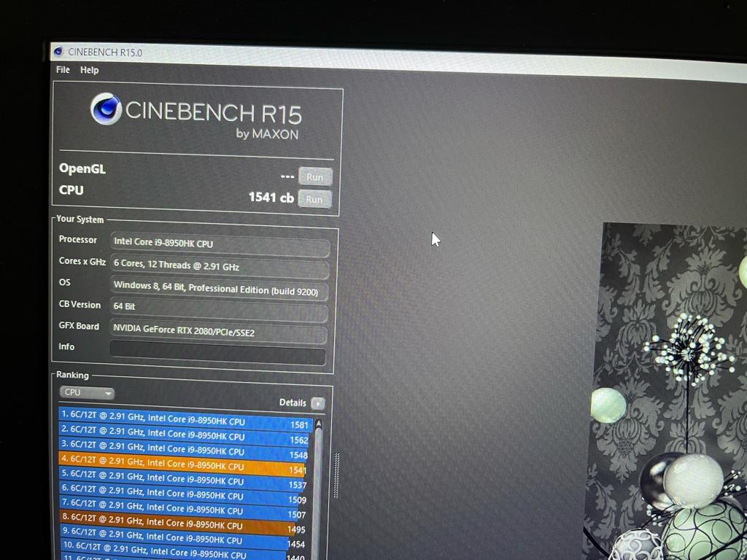Click the Processor value Intel Core i9-8950HK CPU

click(220, 244)
